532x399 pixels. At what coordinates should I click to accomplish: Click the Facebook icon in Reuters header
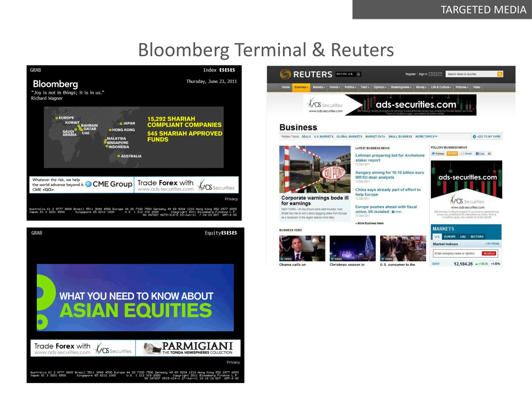point(435,74)
